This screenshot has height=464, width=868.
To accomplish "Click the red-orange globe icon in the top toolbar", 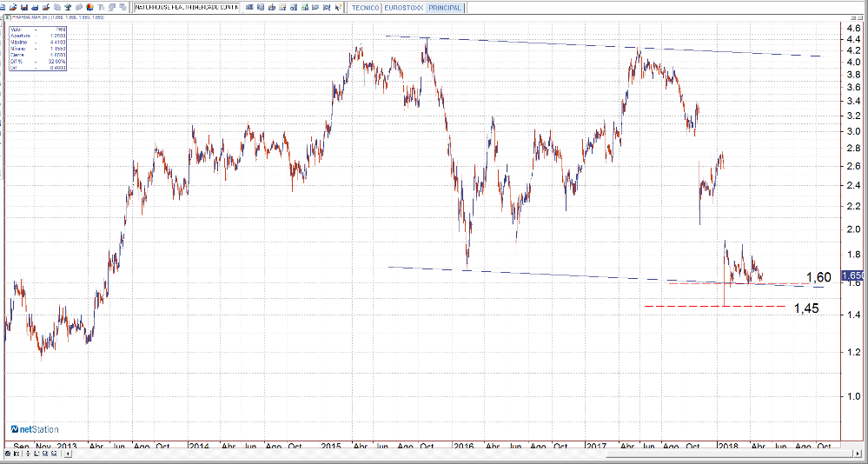I will (x=89, y=7).
